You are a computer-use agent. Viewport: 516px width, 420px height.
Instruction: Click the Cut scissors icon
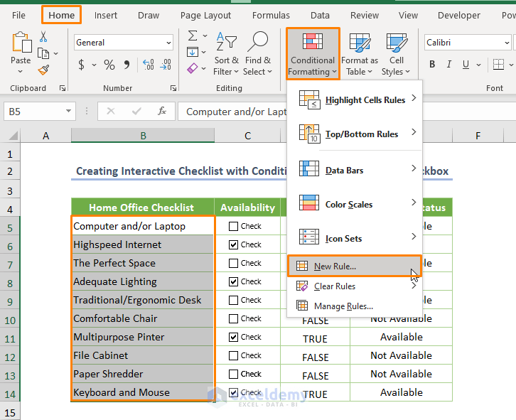(43, 36)
